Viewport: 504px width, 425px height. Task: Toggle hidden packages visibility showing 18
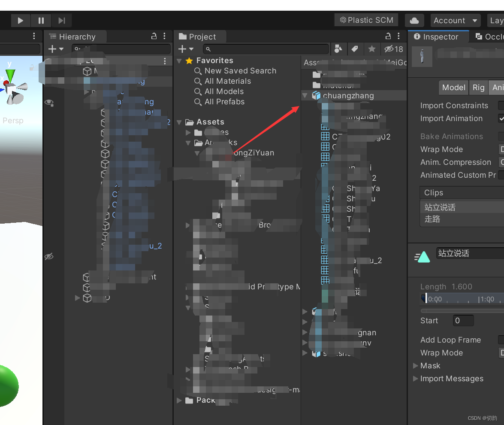[394, 49]
